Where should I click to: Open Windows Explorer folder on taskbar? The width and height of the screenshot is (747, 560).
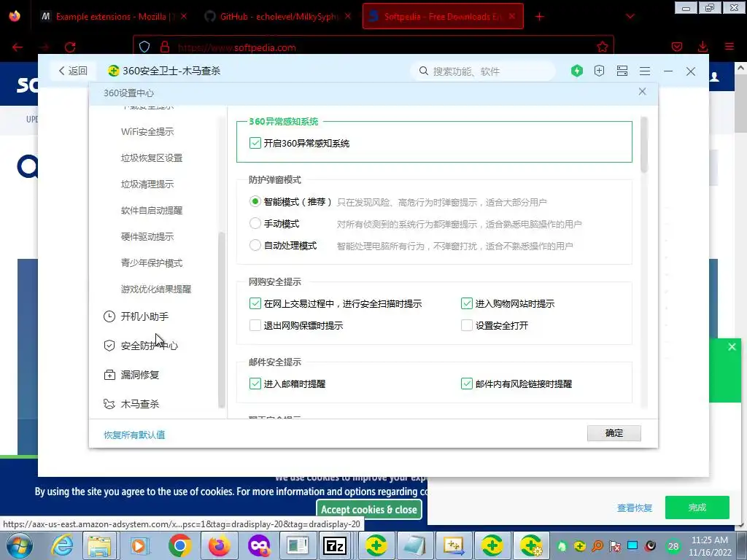coord(100,545)
